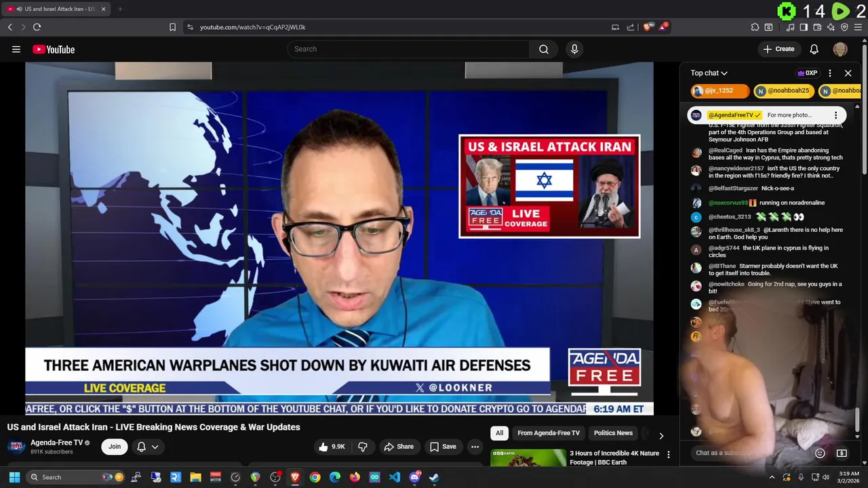This screenshot has height=488, width=868.
Task: Dislike the video with thumbs down
Action: pyautogui.click(x=363, y=447)
